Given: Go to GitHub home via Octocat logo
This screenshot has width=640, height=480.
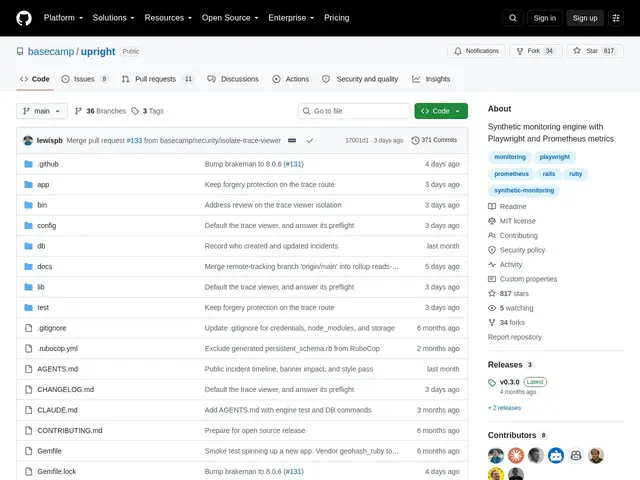Looking at the screenshot, I should tap(24, 18).
